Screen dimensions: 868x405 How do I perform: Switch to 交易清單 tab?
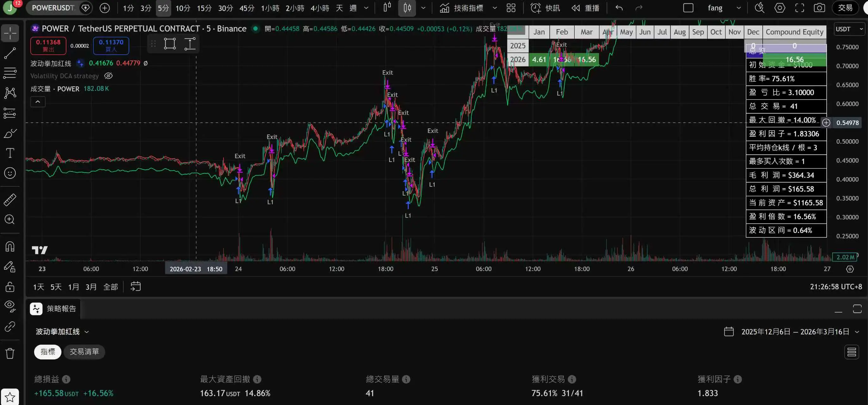click(84, 352)
